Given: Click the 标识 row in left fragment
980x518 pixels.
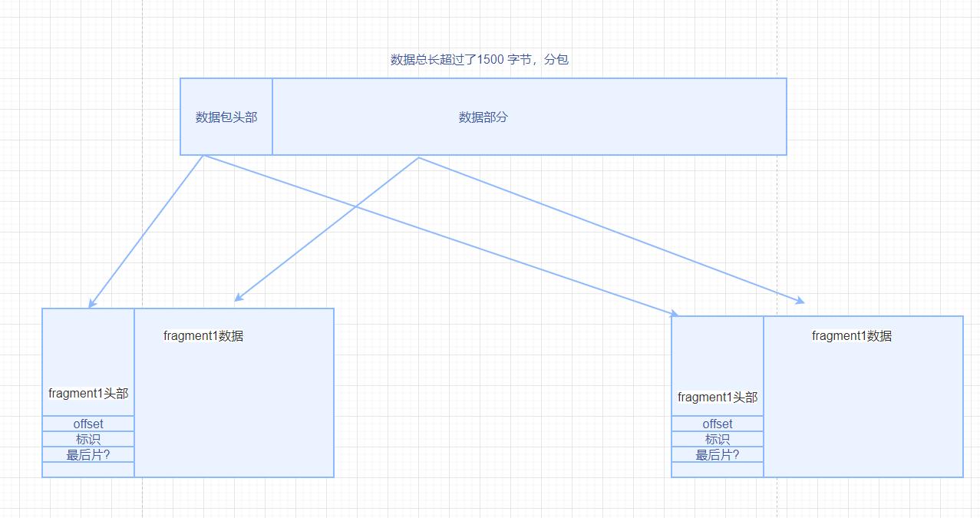Looking at the screenshot, I should pos(88,440).
